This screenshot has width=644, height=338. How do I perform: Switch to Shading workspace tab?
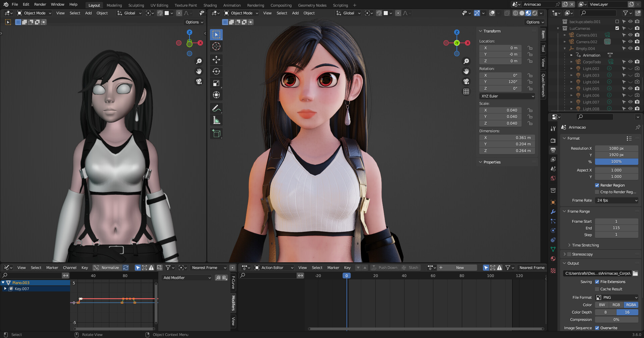tap(210, 5)
